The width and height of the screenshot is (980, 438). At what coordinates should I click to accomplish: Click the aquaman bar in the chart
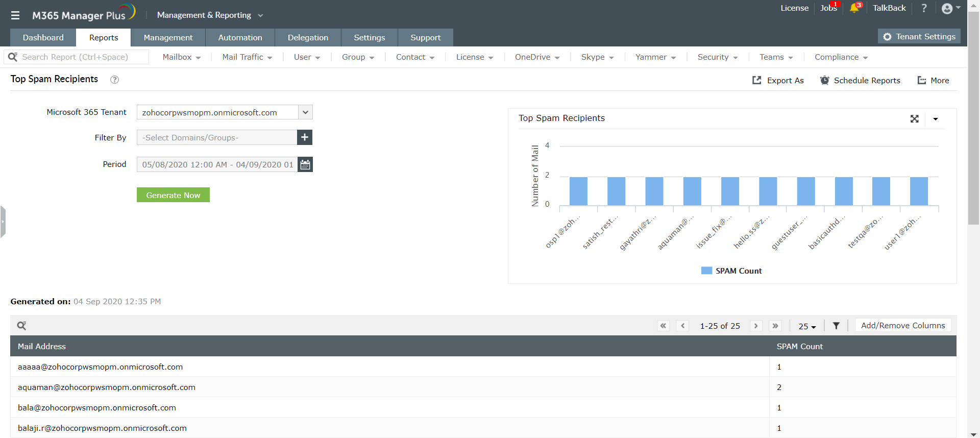(x=692, y=191)
